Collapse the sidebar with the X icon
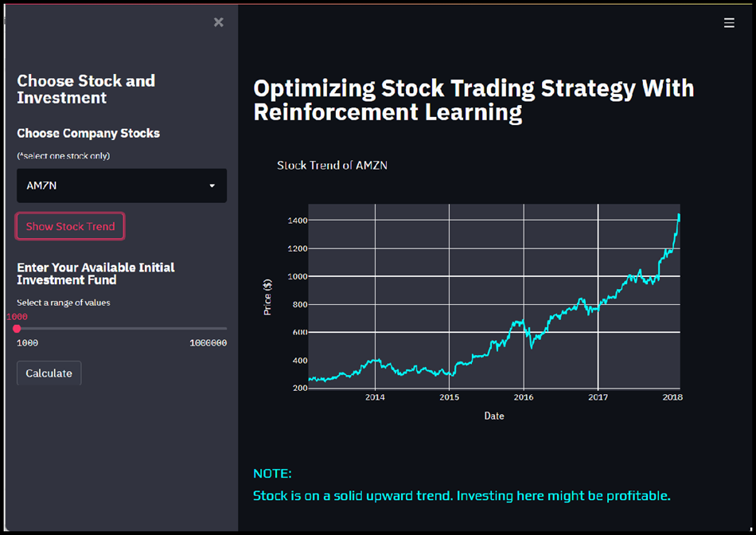 click(x=218, y=22)
